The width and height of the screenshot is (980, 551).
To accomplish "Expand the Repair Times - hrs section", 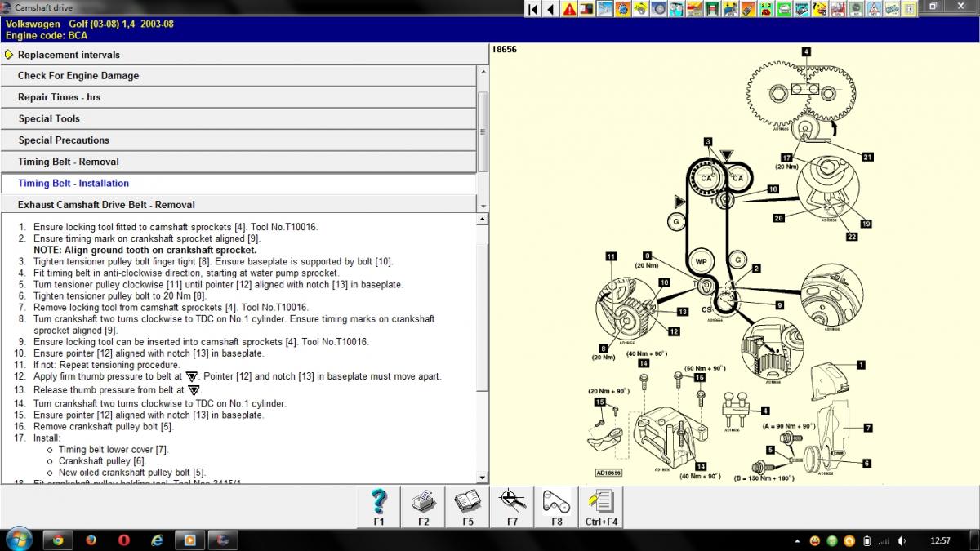I will (59, 97).
